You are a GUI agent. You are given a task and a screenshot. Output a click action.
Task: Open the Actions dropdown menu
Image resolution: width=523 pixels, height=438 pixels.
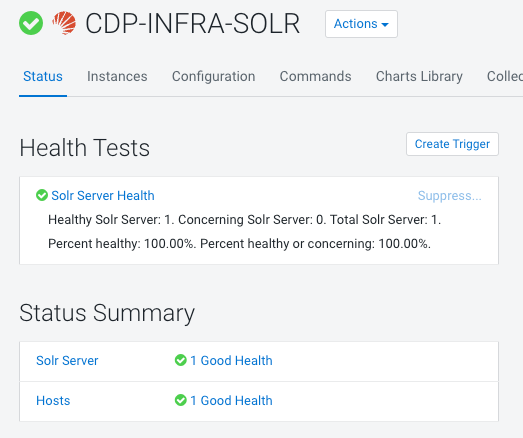tap(361, 24)
